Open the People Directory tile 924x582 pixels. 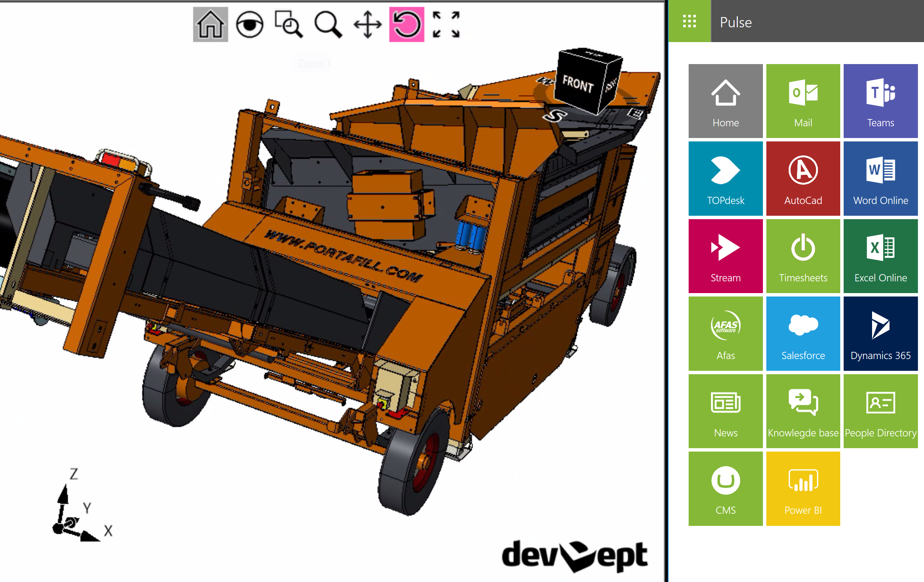click(x=881, y=411)
